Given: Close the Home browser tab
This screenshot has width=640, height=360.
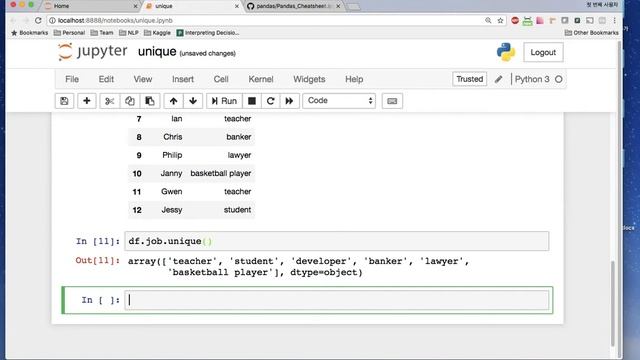Looking at the screenshot, I should pyautogui.click(x=136, y=6).
